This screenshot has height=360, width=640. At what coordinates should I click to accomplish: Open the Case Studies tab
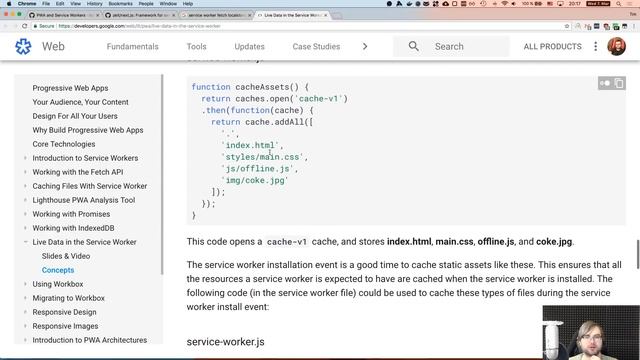pyautogui.click(x=316, y=47)
